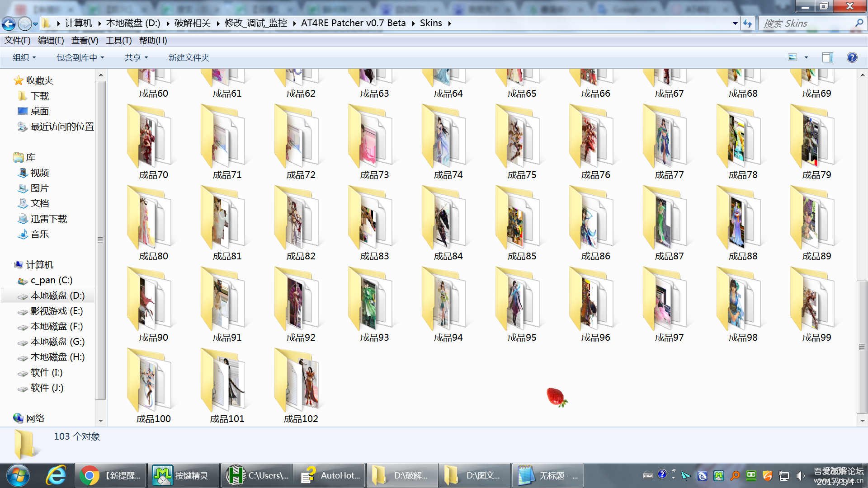Open Chrome taskbar window
The image size is (868, 488).
click(111, 475)
